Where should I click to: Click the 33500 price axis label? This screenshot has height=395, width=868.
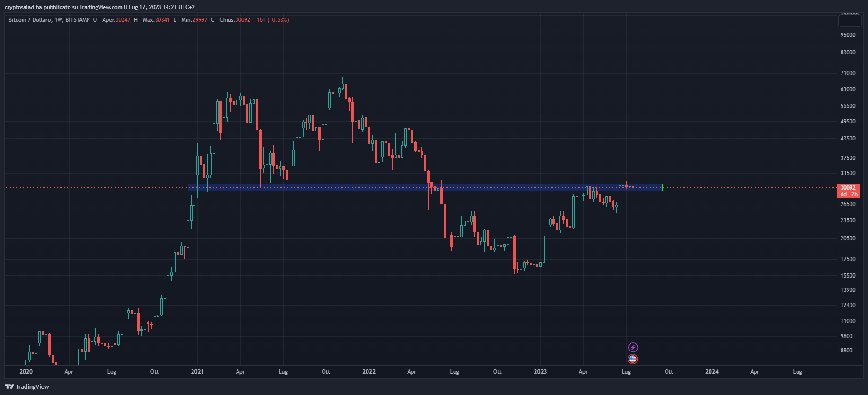tap(848, 173)
